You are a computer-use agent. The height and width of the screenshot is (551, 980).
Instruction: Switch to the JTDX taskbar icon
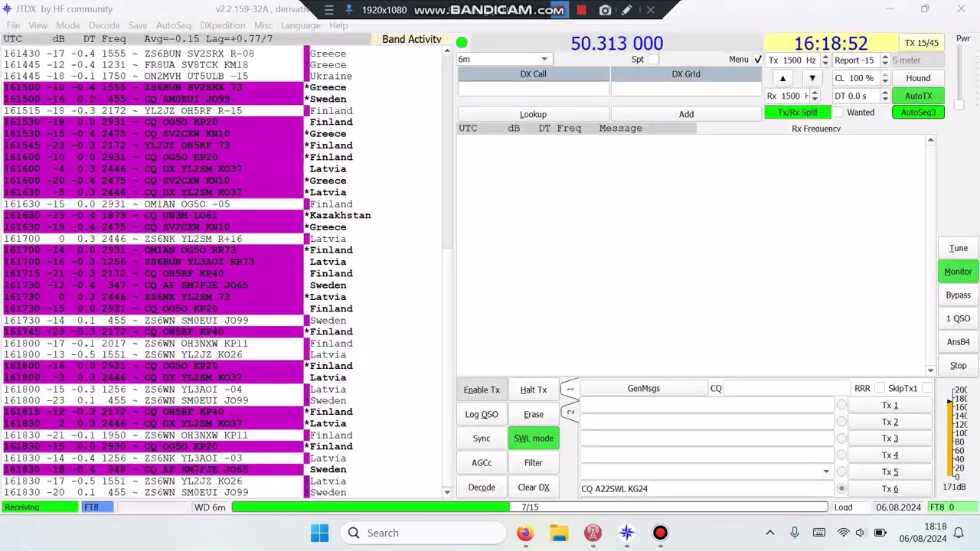coord(626,533)
